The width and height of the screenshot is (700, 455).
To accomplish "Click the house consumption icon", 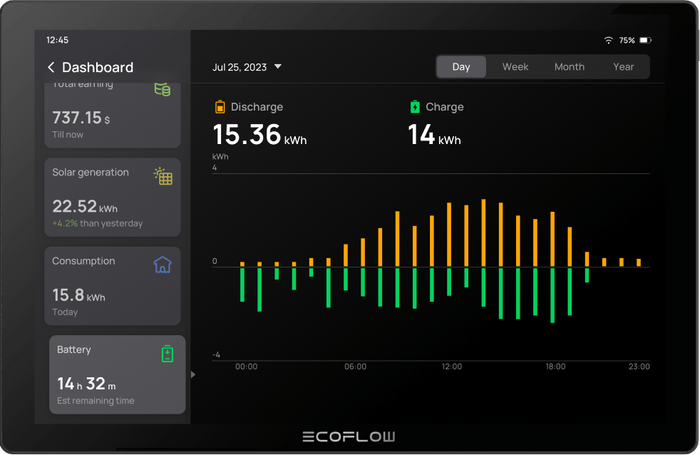I will [x=163, y=265].
